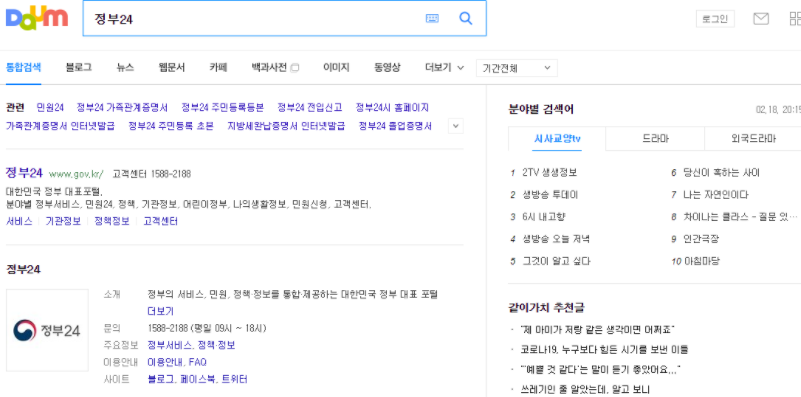The image size is (801, 397).
Task: Expand the related searches chevron
Action: tap(456, 126)
